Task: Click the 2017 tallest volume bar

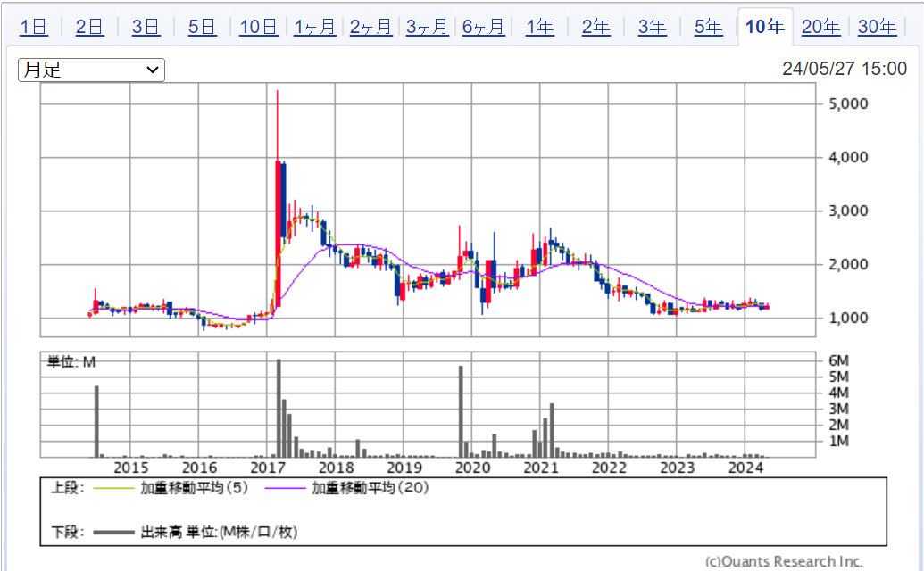Action: (279, 408)
